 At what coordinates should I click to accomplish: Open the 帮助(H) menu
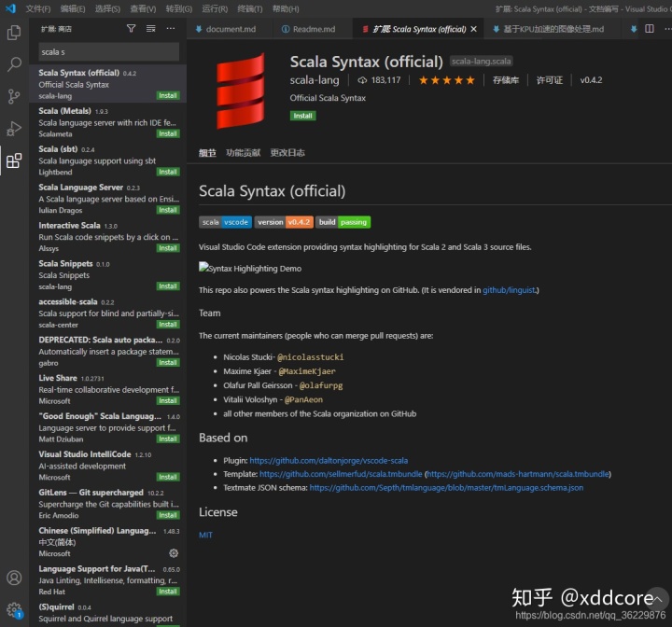coord(286,8)
